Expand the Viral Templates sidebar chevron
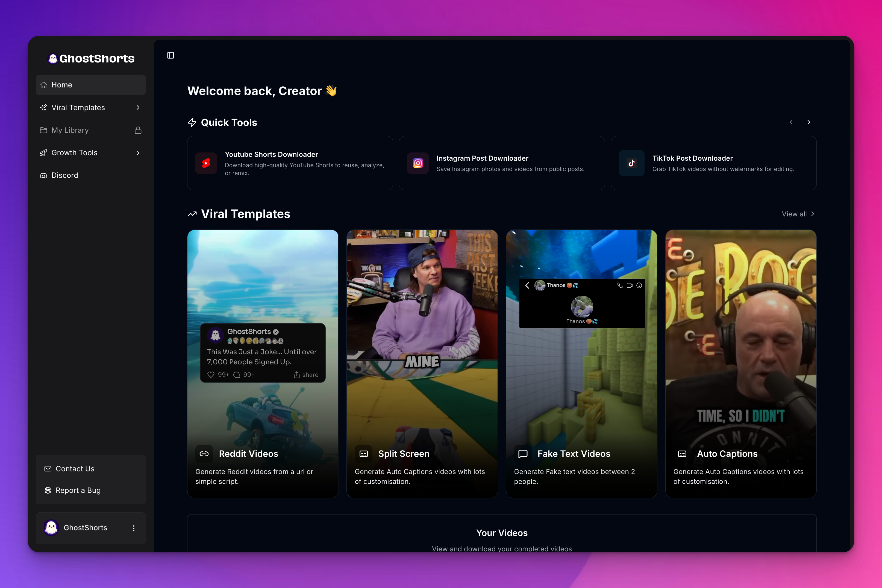Image resolution: width=882 pixels, height=588 pixels. [x=138, y=108]
